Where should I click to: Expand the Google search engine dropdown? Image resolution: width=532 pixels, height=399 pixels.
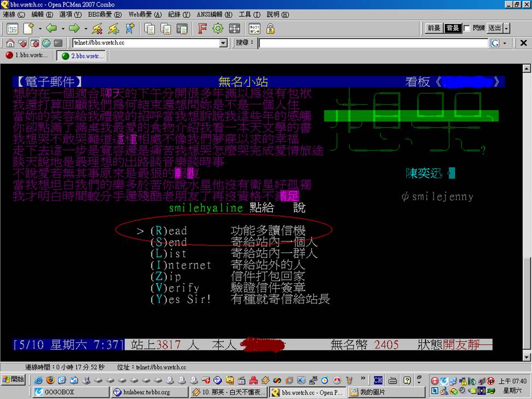tap(504, 43)
